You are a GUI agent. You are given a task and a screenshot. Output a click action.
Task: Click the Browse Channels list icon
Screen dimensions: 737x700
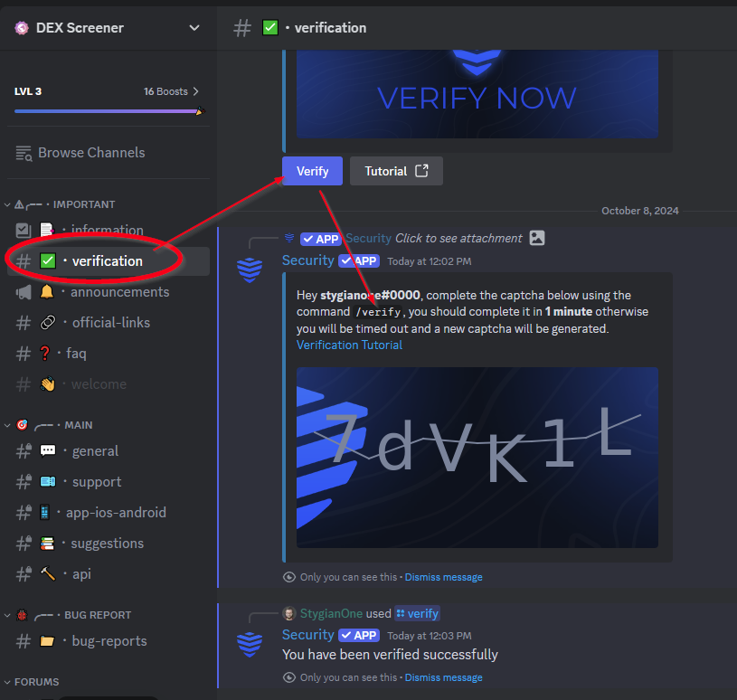[x=24, y=153]
